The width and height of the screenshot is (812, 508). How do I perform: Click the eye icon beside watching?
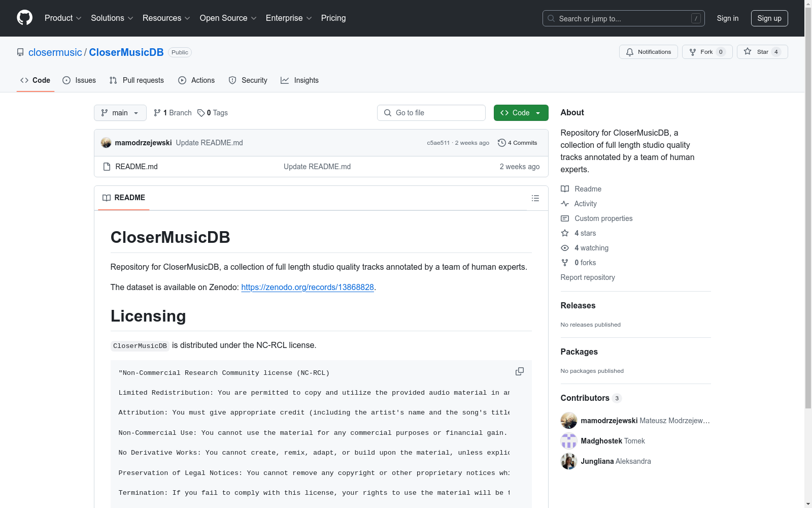click(565, 248)
